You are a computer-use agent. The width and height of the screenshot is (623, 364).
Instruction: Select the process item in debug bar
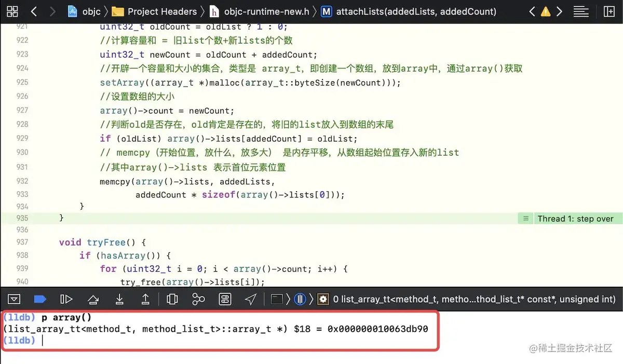(277, 299)
